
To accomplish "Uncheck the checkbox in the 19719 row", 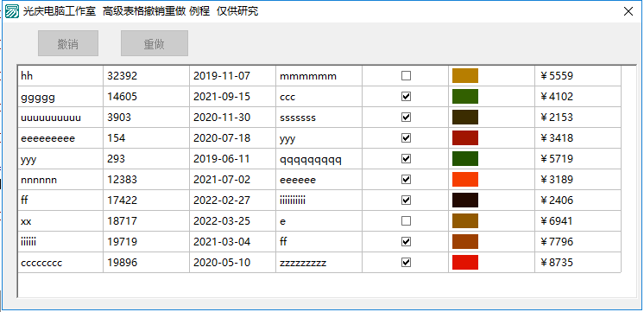I will click(406, 242).
